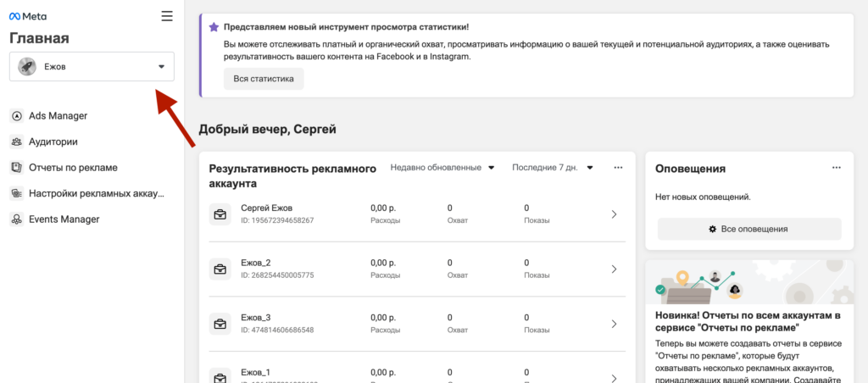Click the Events Manager icon
Screen dimensions: 868x383
pyautogui.click(x=16, y=219)
